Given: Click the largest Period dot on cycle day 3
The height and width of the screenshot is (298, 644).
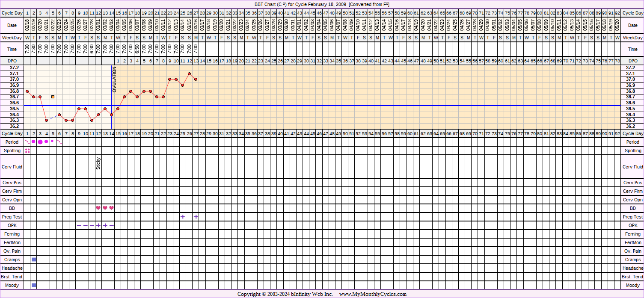Looking at the screenshot, I should 40,142.
